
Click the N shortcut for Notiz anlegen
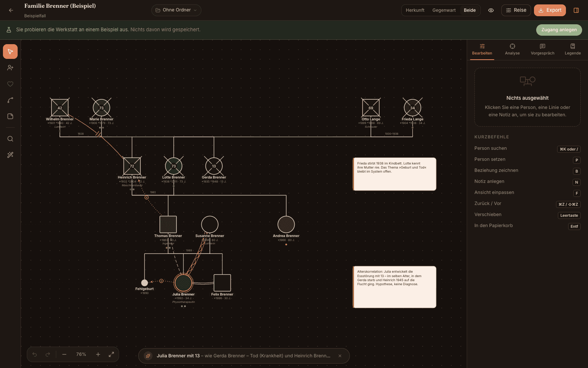point(577,182)
